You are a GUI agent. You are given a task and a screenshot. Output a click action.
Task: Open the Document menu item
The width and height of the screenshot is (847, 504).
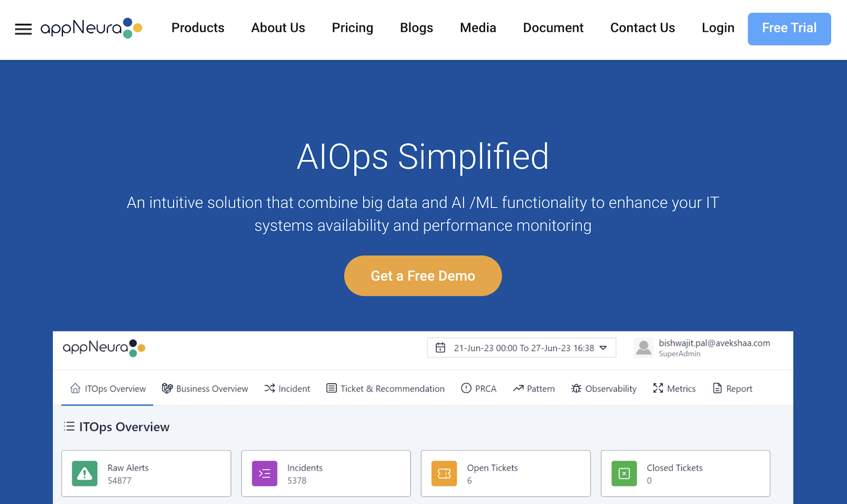553,28
